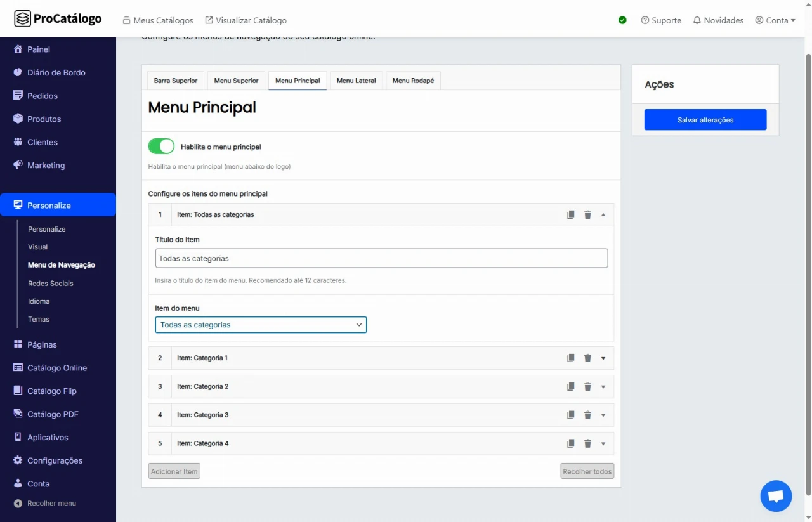Open the Conta dropdown in header
812x522 pixels.
point(775,20)
